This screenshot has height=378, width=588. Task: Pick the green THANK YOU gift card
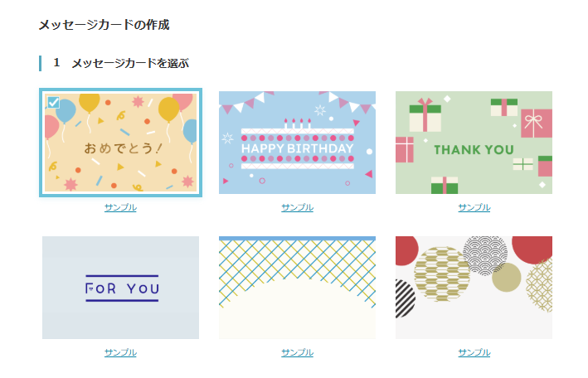coord(474,143)
